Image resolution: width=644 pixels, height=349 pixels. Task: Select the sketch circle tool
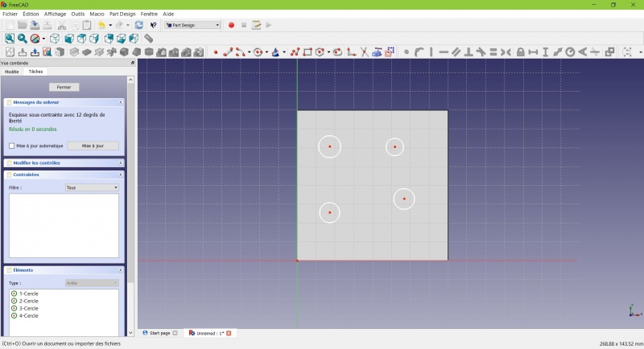coord(258,52)
